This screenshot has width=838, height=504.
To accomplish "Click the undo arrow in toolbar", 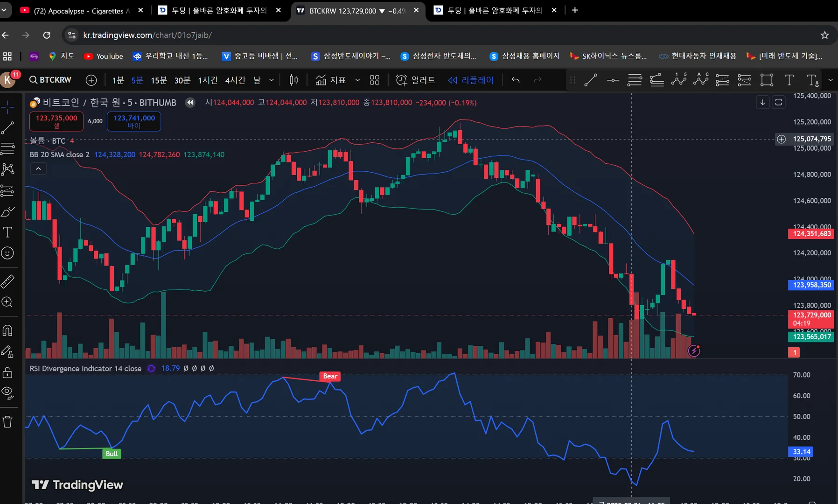I will [x=516, y=80].
